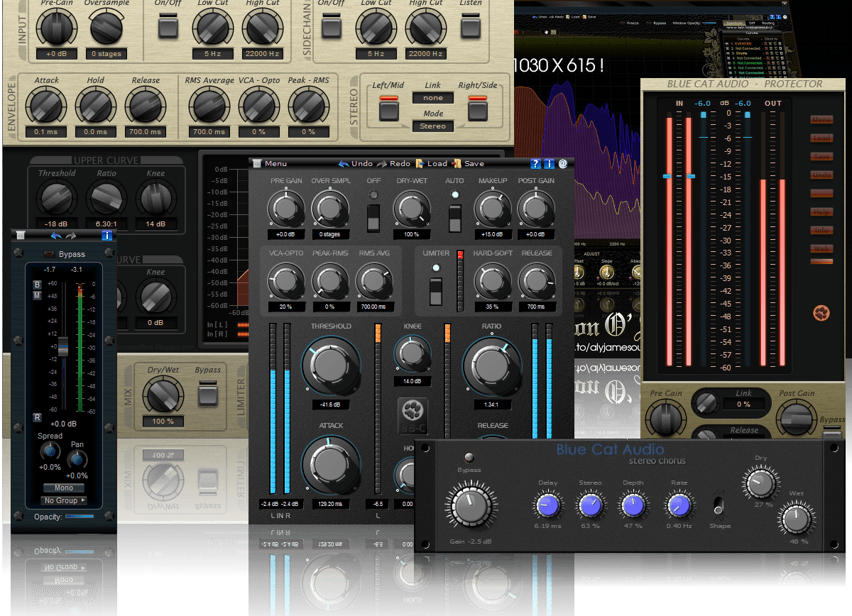Screen dimensions: 852x616
Task: Toggle the Sidechain Listen button
Action: point(471,28)
